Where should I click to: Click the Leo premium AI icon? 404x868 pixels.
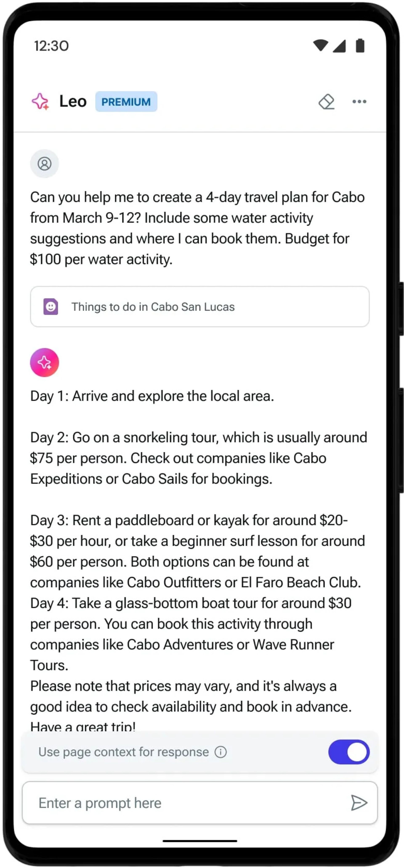click(41, 101)
